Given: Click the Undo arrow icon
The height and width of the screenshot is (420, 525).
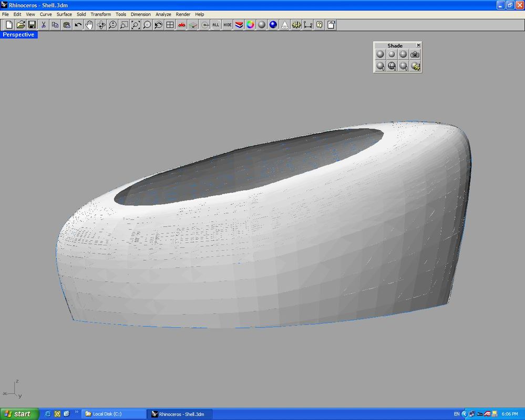Looking at the screenshot, I should 78,25.
